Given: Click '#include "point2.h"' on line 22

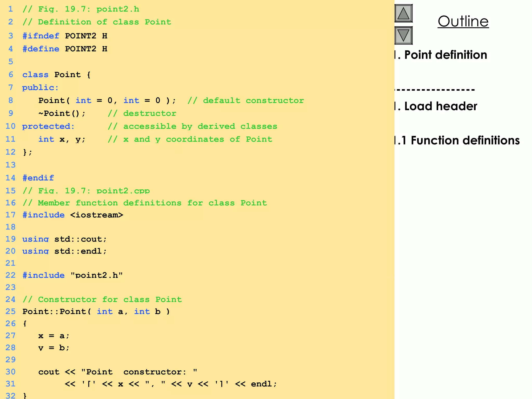Looking at the screenshot, I should (72, 275).
